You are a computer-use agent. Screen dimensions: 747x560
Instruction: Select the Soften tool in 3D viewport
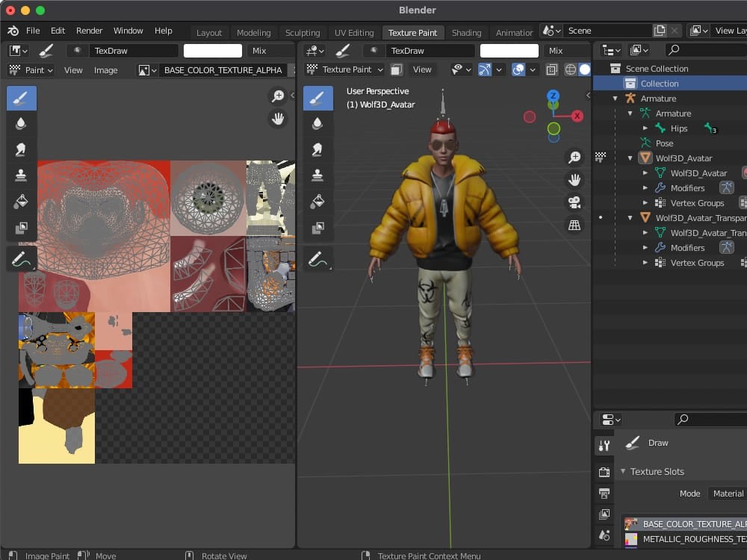point(317,124)
